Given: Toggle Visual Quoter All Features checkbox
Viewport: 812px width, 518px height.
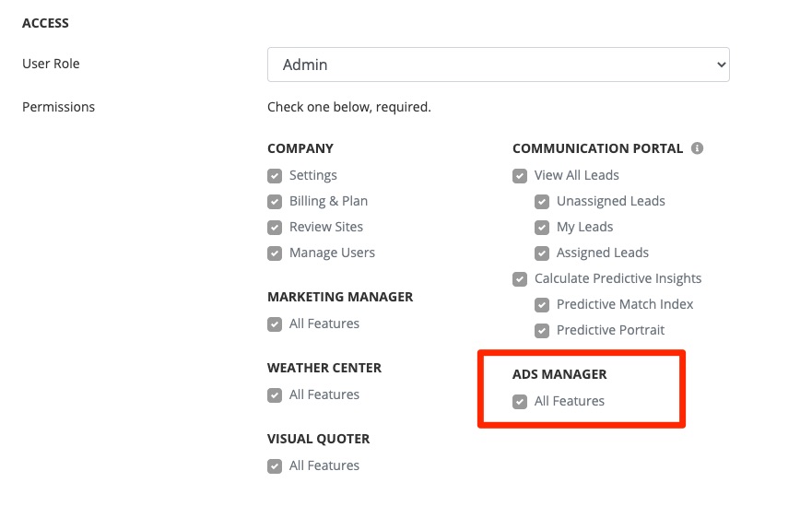Looking at the screenshot, I should [x=275, y=466].
